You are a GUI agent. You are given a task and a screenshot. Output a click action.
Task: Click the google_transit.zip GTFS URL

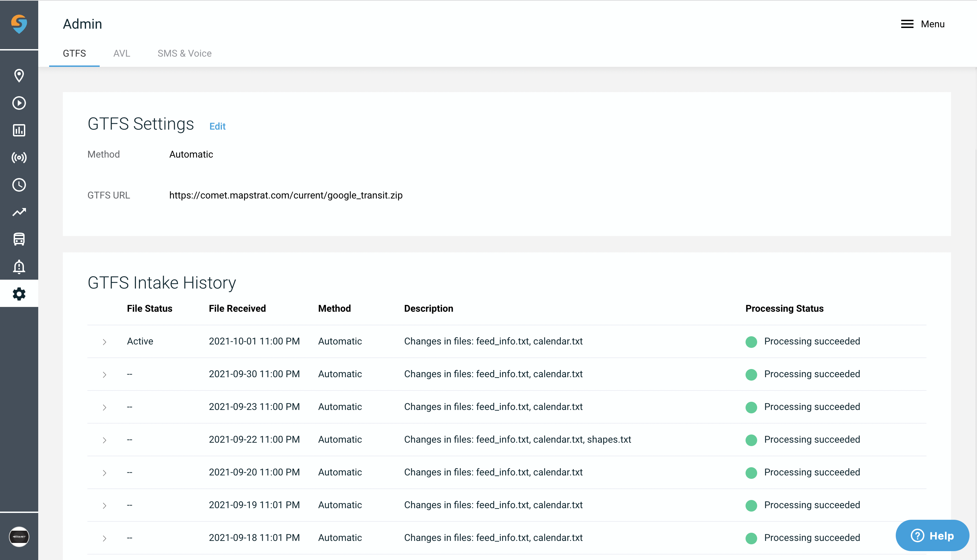(x=286, y=195)
